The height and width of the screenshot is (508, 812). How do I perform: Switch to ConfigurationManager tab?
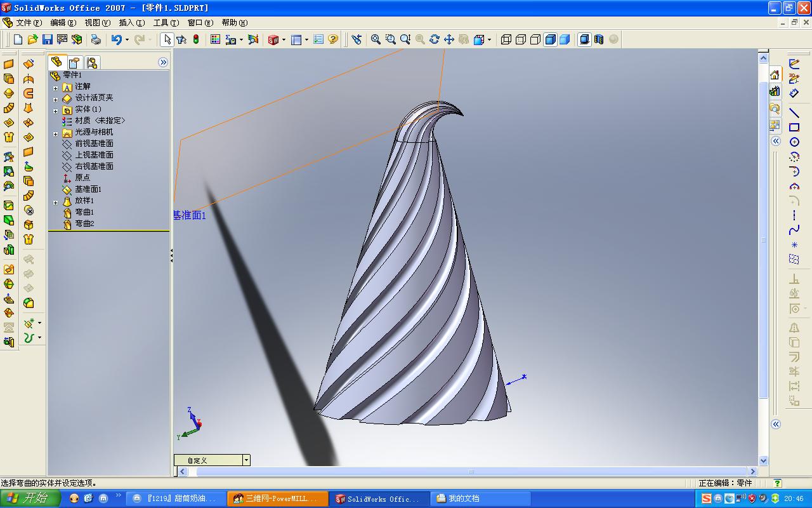pos(92,62)
